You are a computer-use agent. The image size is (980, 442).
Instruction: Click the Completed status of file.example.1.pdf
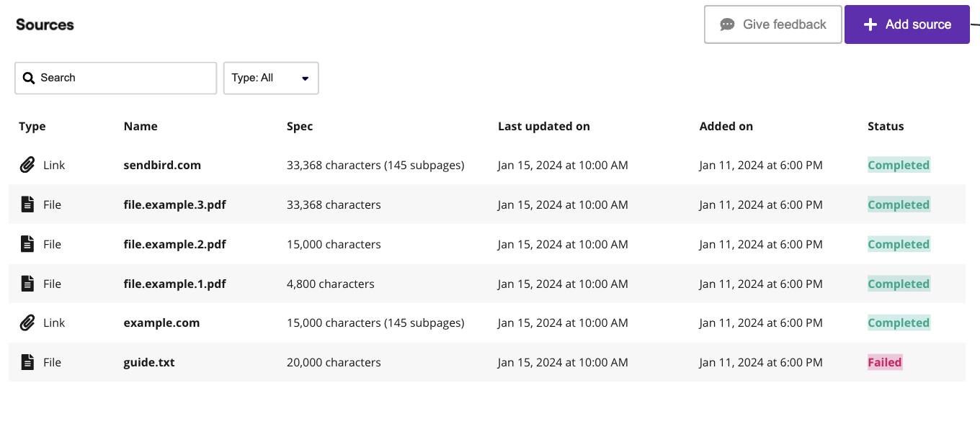coord(899,284)
